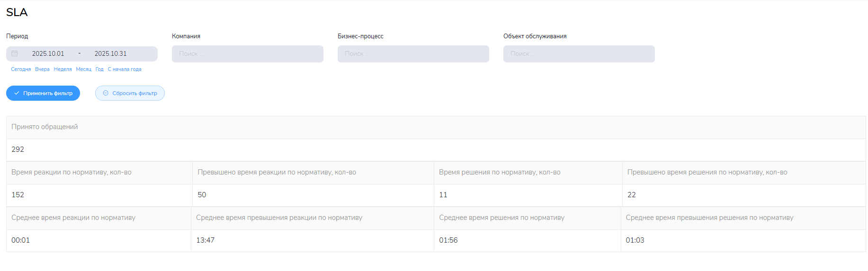This screenshot has height=271, width=868.
Task: Select the Сегодня quick period link
Action: point(21,70)
